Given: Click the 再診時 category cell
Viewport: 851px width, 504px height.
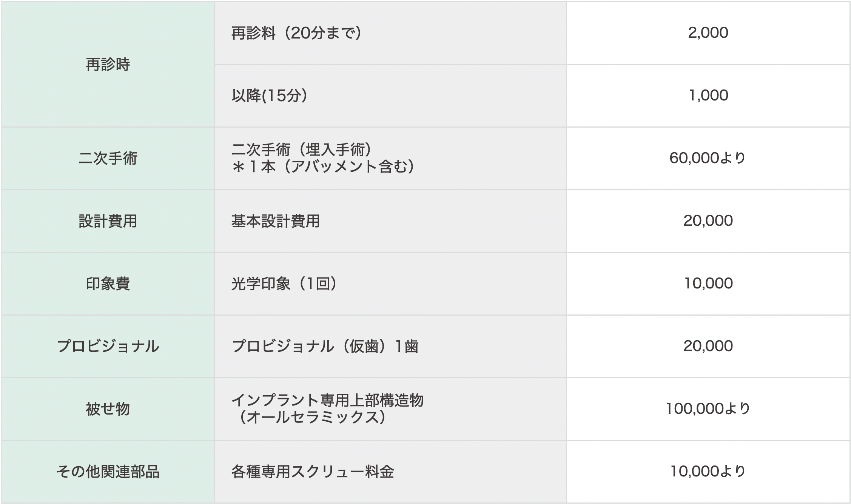Looking at the screenshot, I should point(108,65).
